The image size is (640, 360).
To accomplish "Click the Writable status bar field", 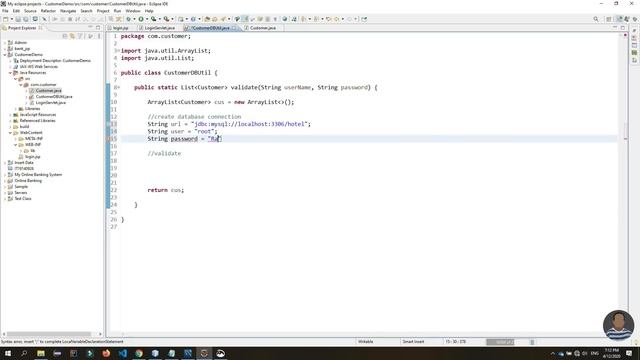I will coord(366,342).
